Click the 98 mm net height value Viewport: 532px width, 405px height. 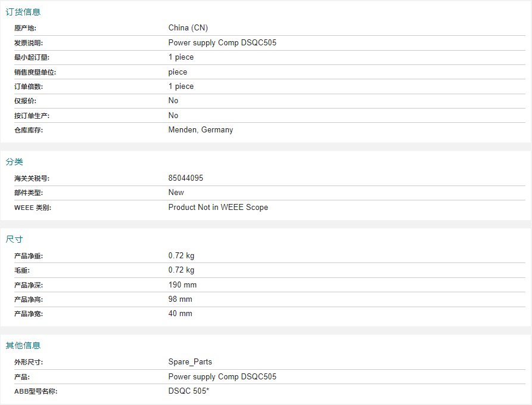click(180, 299)
